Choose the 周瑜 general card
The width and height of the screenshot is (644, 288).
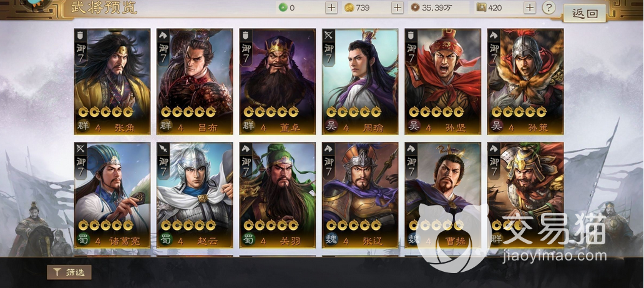click(x=360, y=81)
